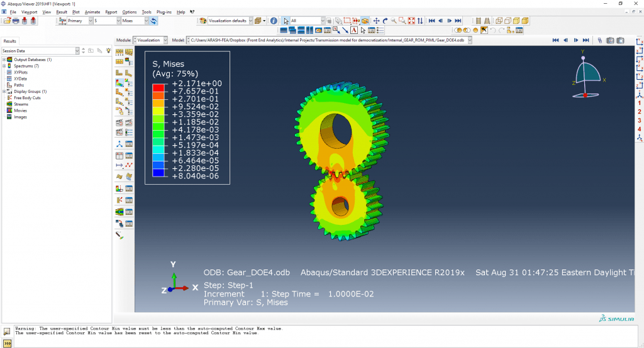The height and width of the screenshot is (348, 644).
Task: Select the Magnify view tool
Action: pos(394,21)
